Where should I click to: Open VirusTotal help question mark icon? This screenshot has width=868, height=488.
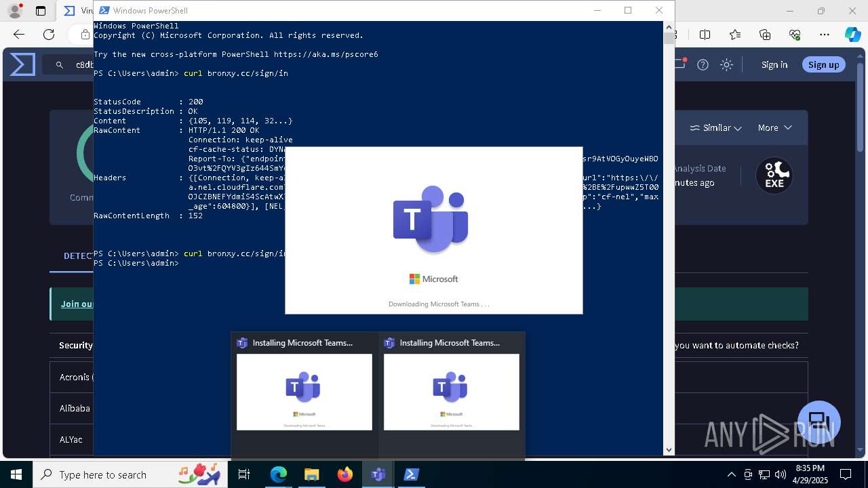(703, 64)
